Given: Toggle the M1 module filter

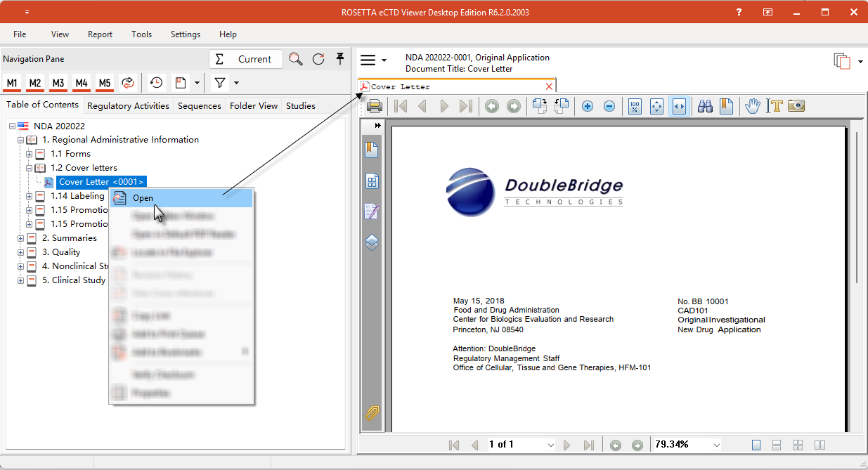Looking at the screenshot, I should click(12, 83).
